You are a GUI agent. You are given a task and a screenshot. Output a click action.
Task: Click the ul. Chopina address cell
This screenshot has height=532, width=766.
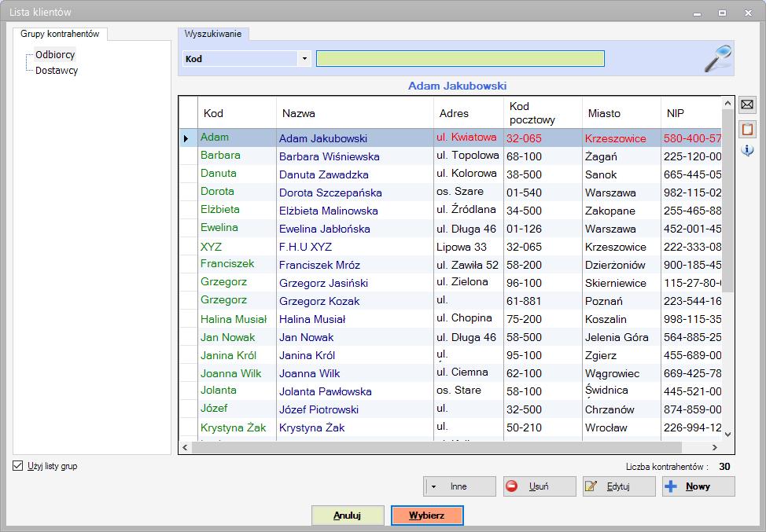pyautogui.click(x=469, y=319)
